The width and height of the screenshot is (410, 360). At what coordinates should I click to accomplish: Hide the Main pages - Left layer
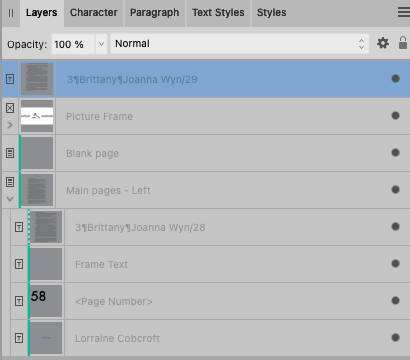tap(395, 190)
